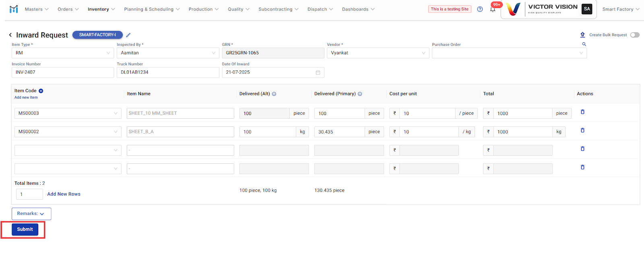
Task: Submit the inward request
Action: pos(25,229)
